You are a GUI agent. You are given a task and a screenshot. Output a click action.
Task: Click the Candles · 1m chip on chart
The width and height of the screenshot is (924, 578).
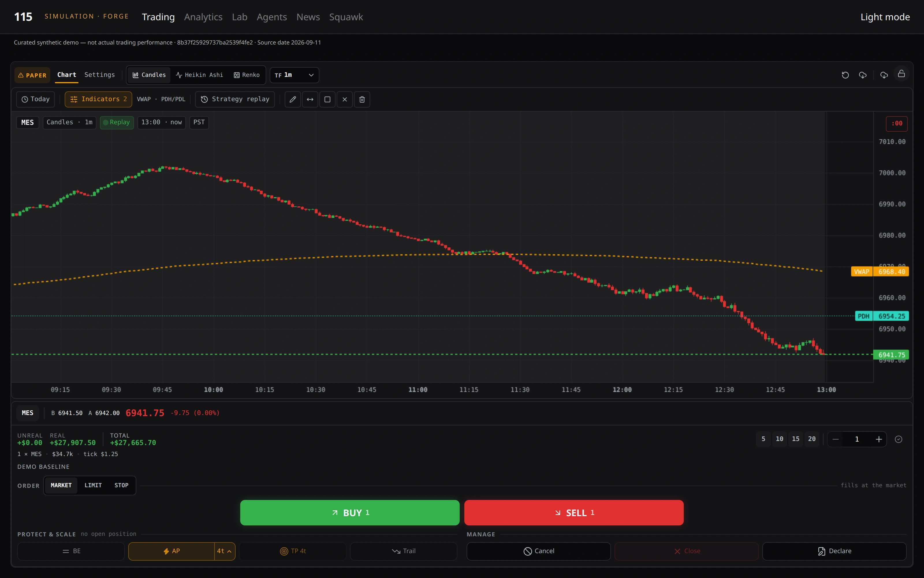70,122
